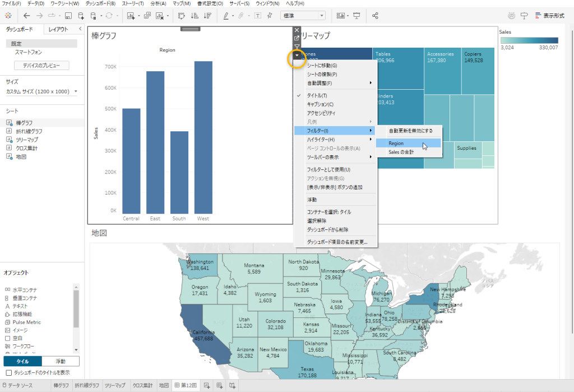Enable the dashboard title display checkbox
The image size is (574, 392).
coord(9,372)
